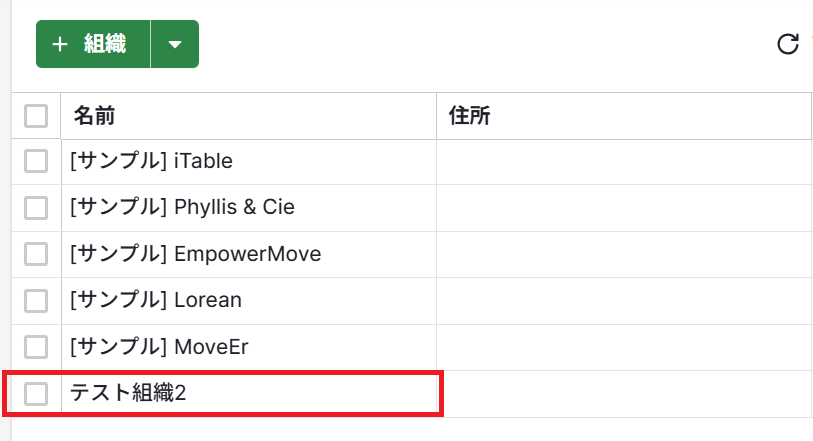Open the テスト組織2 organization

point(128,393)
